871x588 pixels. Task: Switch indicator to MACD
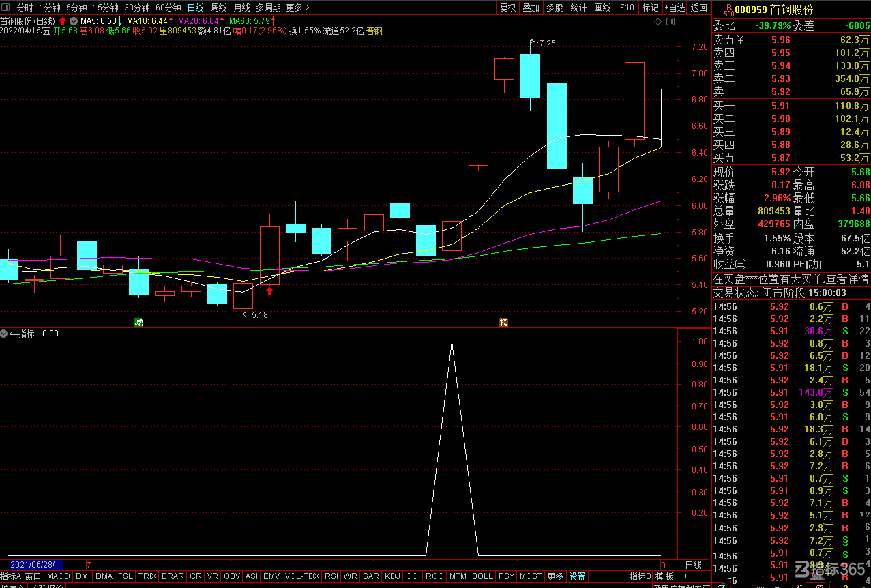59,576
